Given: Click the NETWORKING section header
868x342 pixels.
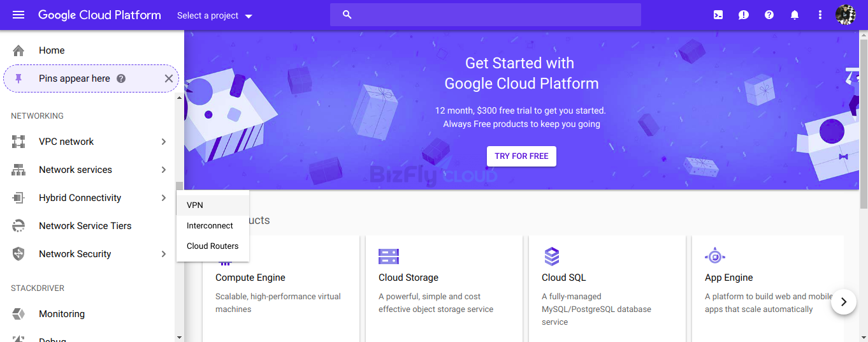Looking at the screenshot, I should click(x=37, y=116).
